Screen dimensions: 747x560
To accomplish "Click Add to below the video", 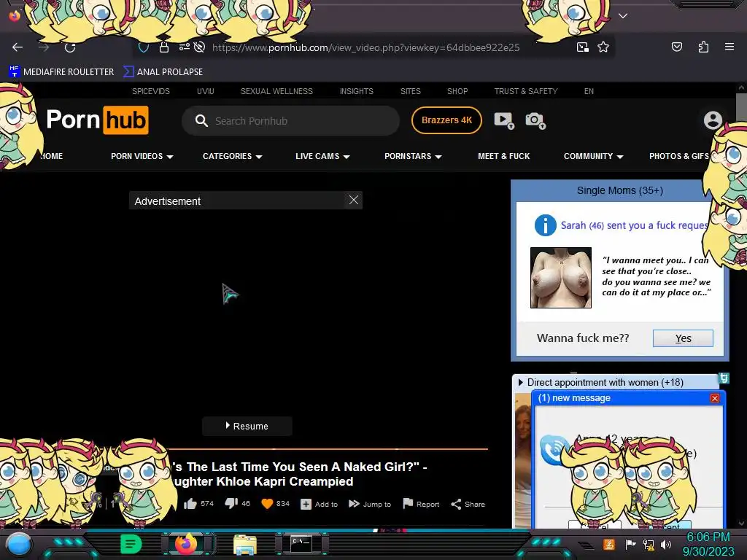I will tap(320, 504).
